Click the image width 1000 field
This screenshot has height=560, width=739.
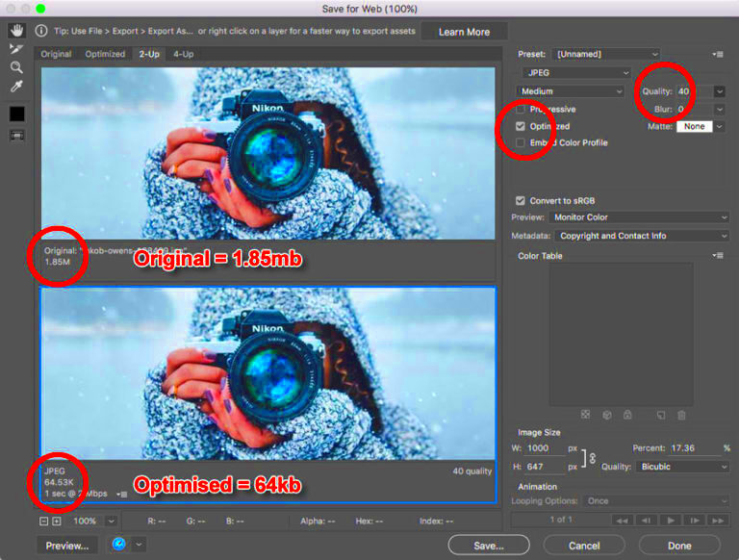pos(545,448)
